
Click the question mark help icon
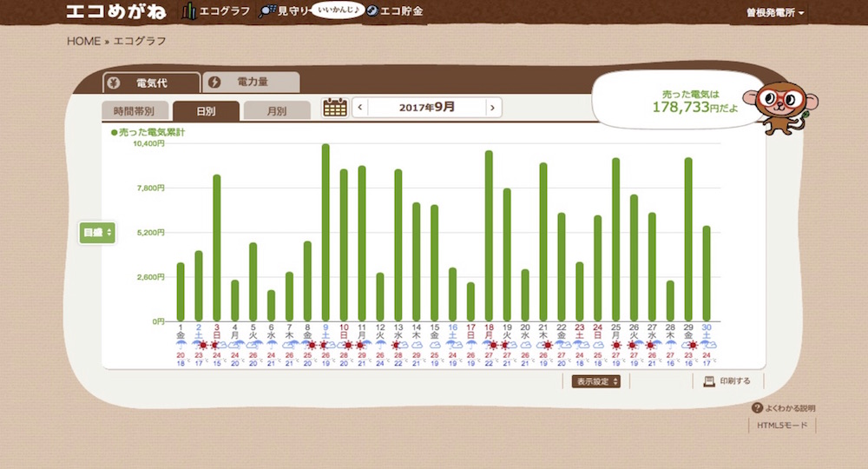757,408
